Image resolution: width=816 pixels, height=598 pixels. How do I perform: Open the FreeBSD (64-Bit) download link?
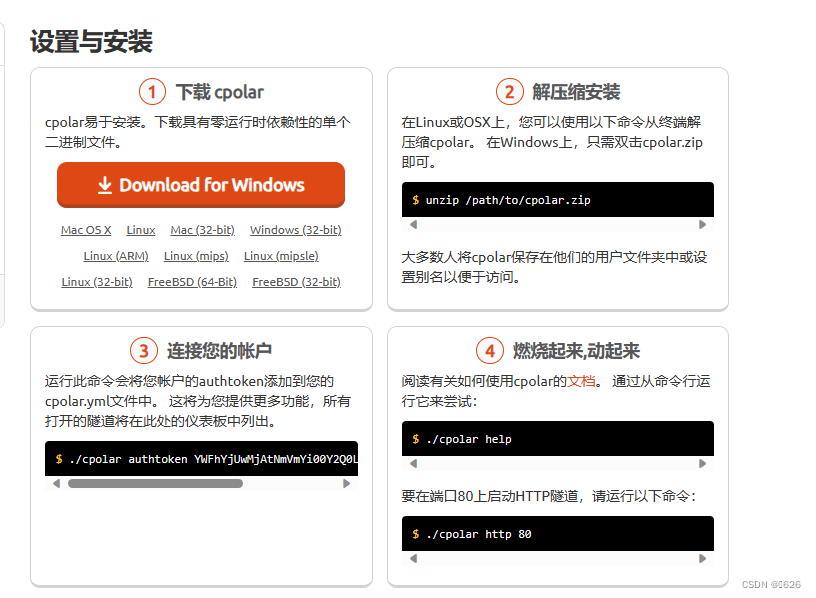[x=193, y=282]
